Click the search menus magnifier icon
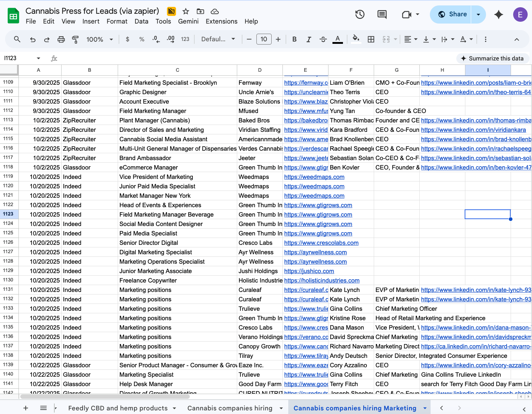The width and height of the screenshot is (532, 414). pos(17,39)
